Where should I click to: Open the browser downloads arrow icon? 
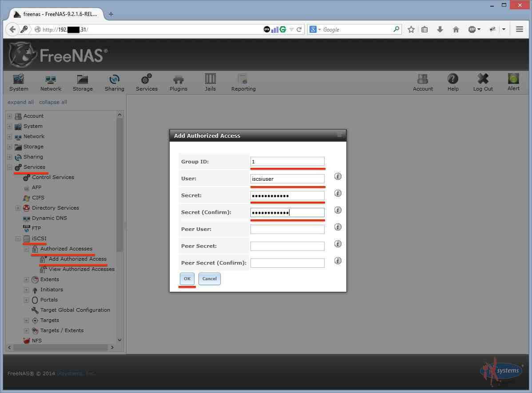click(x=440, y=29)
